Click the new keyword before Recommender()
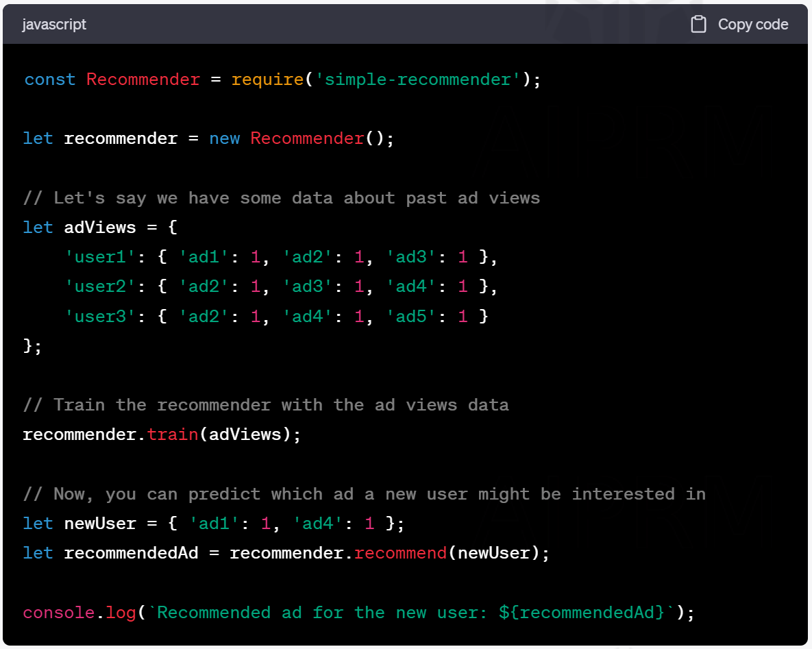 click(x=224, y=138)
